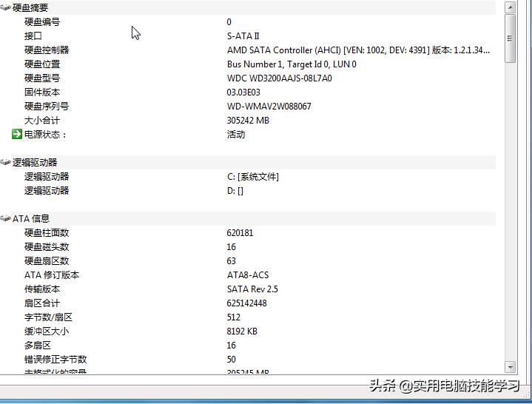Click the 硬盘摘要 section title
The width and height of the screenshot is (532, 404).
point(30,8)
